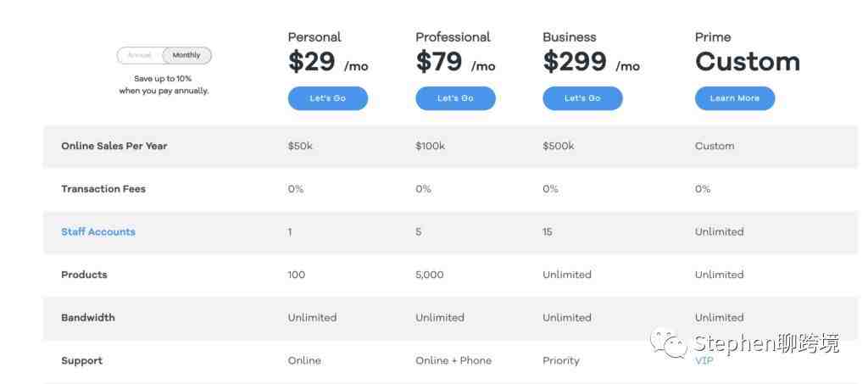Click the VIP support link
Image resolution: width=868 pixels, height=384 pixels.
tap(704, 361)
